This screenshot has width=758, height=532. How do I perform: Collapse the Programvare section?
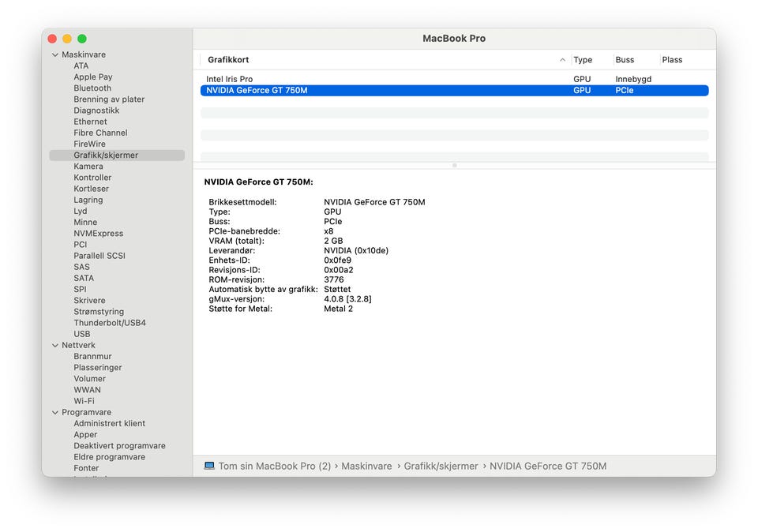pyautogui.click(x=55, y=412)
